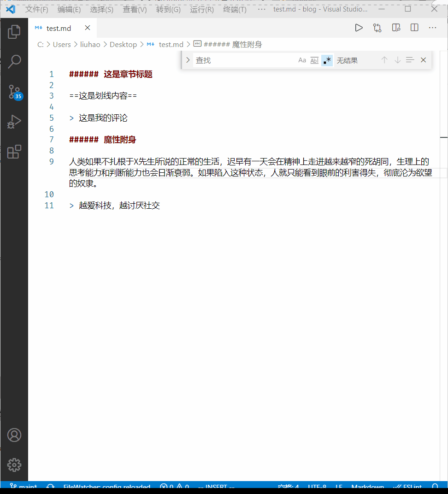
Task: Open the Explorer view
Action: coord(14,31)
